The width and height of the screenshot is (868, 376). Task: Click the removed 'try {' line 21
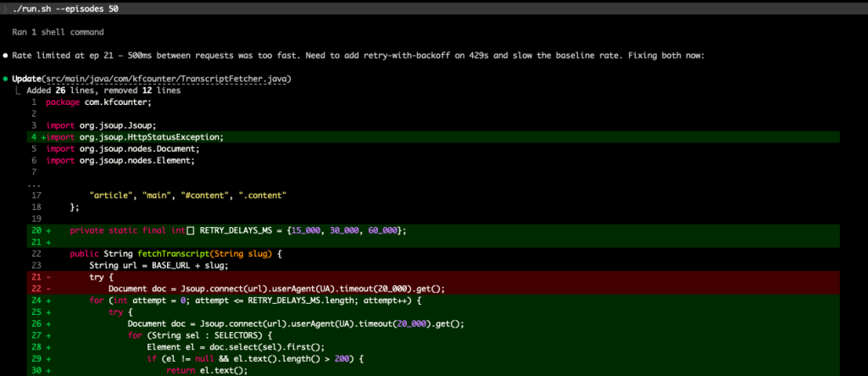coord(433,276)
